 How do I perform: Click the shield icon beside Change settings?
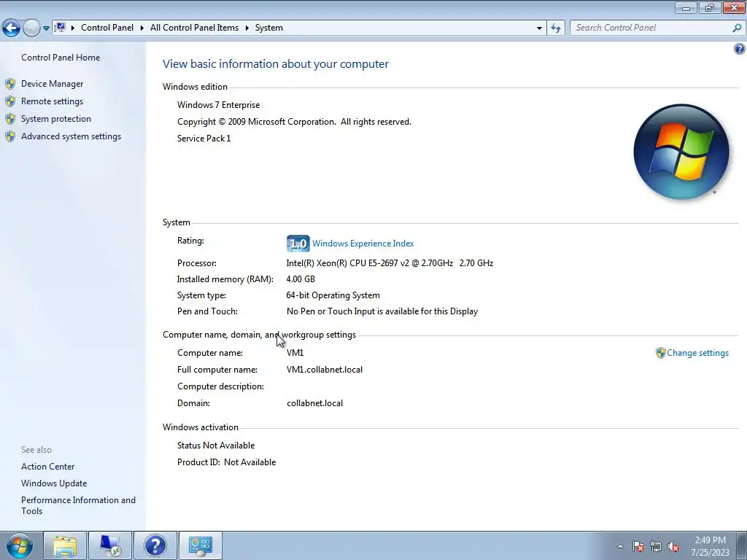[660, 353]
